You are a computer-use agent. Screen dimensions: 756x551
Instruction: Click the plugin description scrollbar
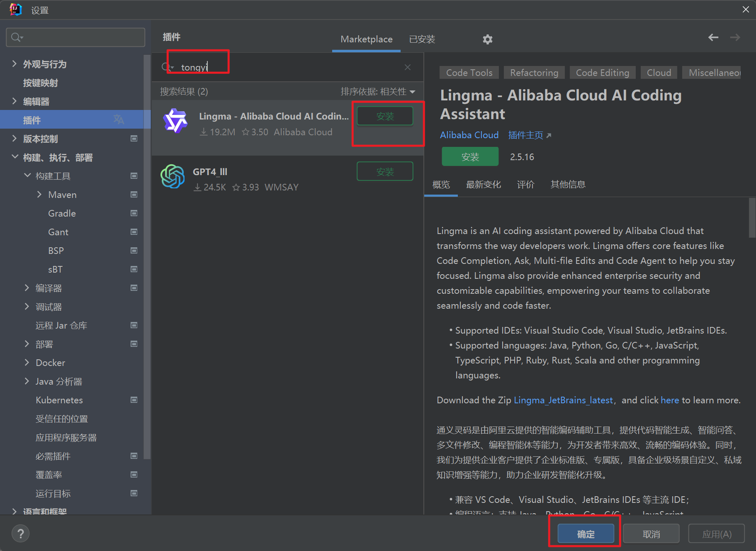(751, 218)
